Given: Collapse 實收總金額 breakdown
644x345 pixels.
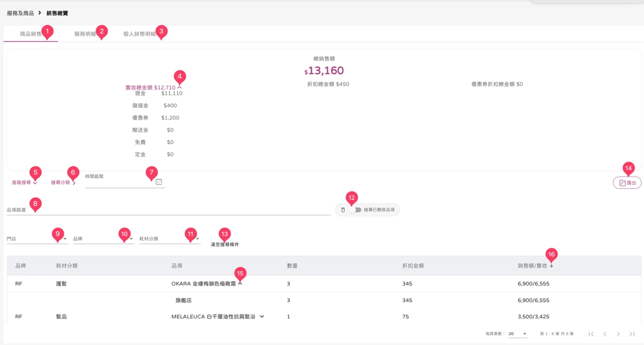Looking at the screenshot, I should [180, 87].
